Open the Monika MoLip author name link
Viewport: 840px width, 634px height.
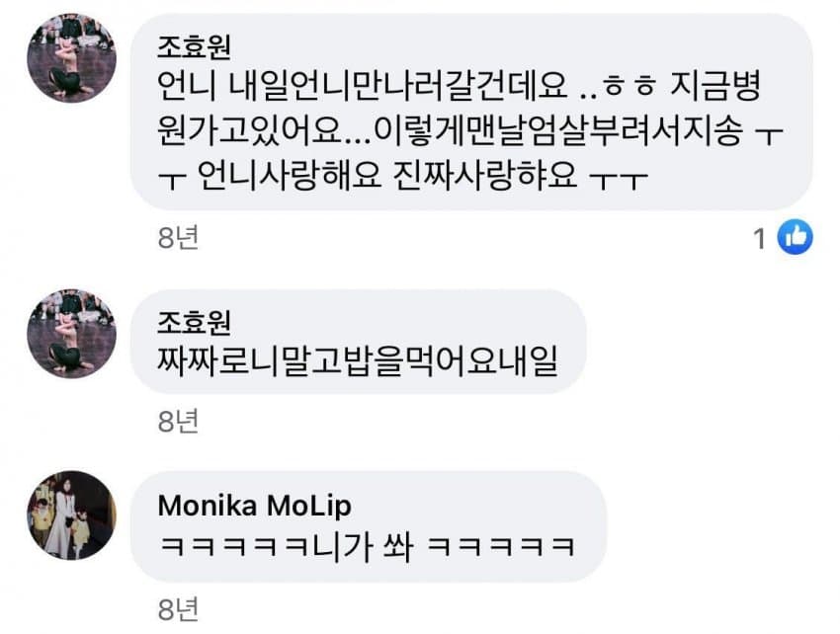(254, 506)
